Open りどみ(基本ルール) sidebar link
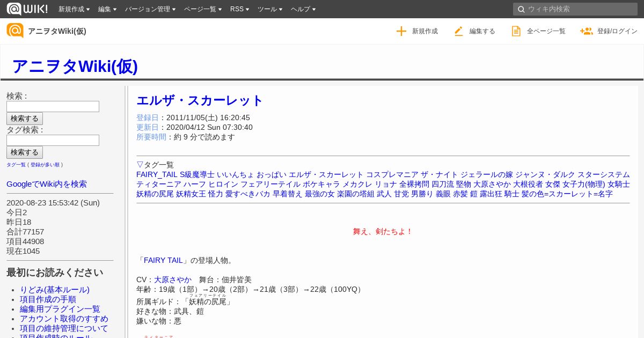The image size is (644, 338). coord(55,290)
